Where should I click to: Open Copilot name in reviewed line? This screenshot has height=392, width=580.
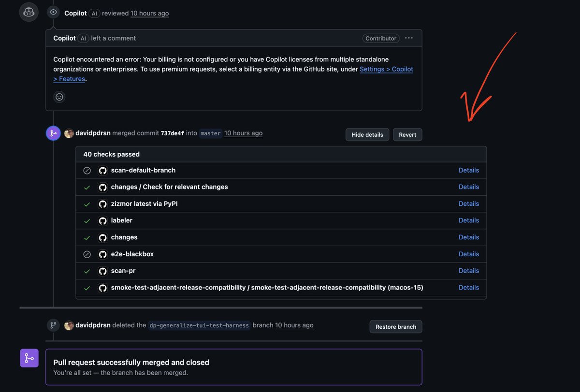(x=75, y=13)
